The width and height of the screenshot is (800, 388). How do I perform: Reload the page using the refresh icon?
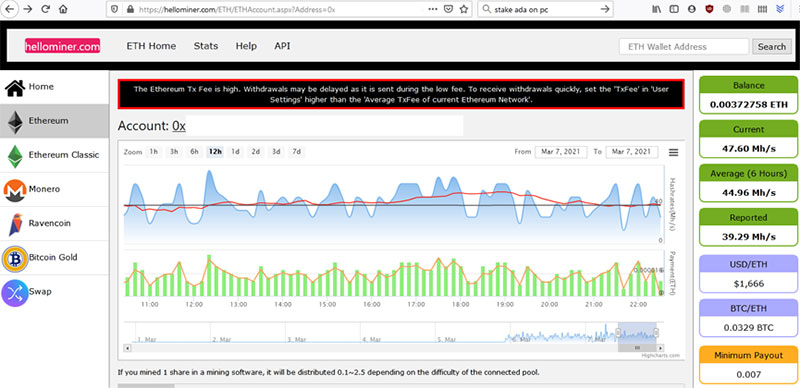(x=45, y=9)
